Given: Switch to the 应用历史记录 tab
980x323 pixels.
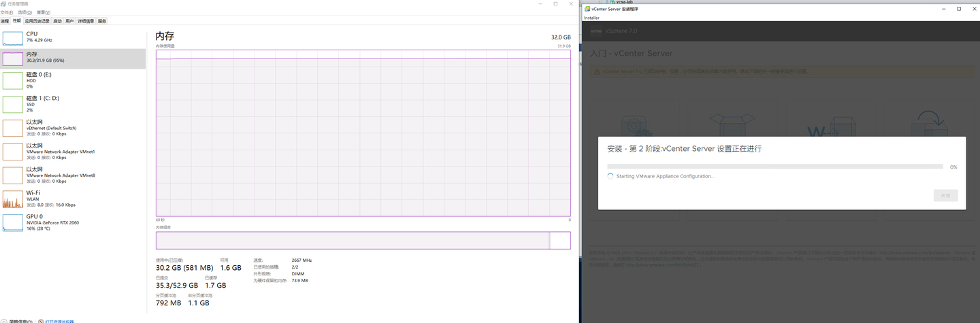Looking at the screenshot, I should 37,21.
